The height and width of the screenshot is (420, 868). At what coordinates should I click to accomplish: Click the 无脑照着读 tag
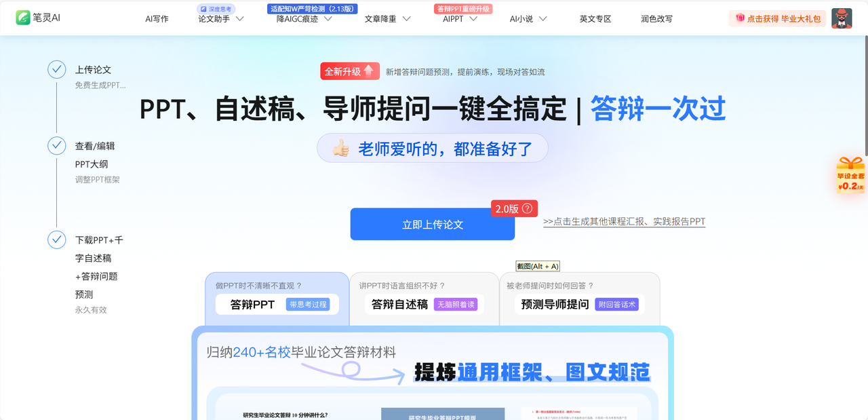pyautogui.click(x=456, y=305)
